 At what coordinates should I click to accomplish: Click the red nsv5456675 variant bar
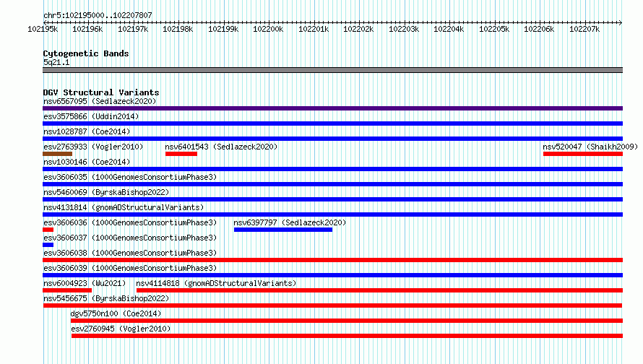tap(332, 305)
